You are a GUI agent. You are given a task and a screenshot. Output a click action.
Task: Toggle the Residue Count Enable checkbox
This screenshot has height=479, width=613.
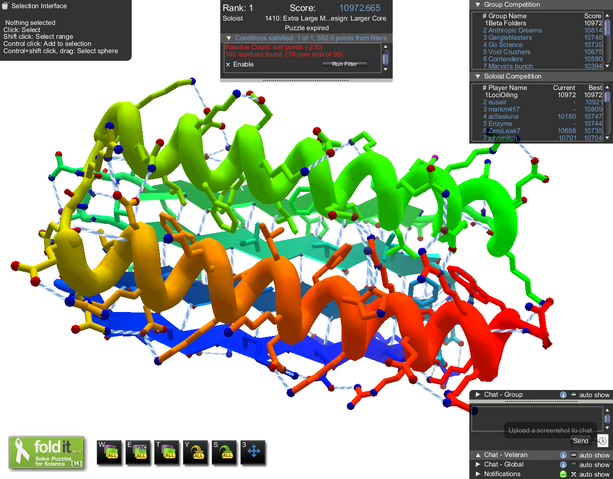228,65
